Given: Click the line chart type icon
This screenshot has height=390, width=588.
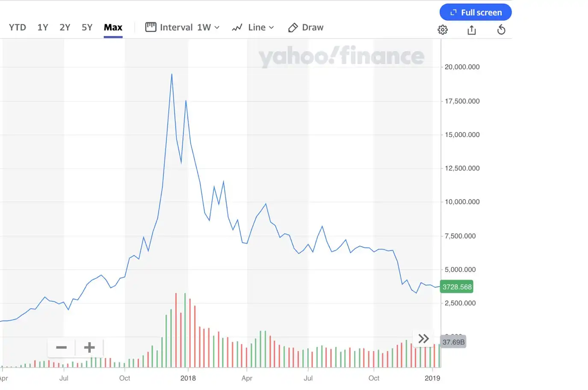Looking at the screenshot, I should (x=237, y=27).
